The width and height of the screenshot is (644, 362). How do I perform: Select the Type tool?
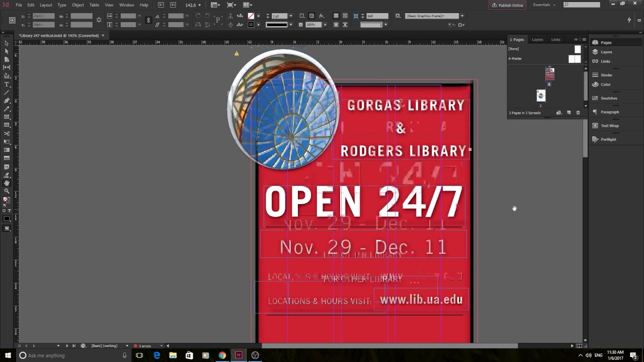(x=7, y=84)
